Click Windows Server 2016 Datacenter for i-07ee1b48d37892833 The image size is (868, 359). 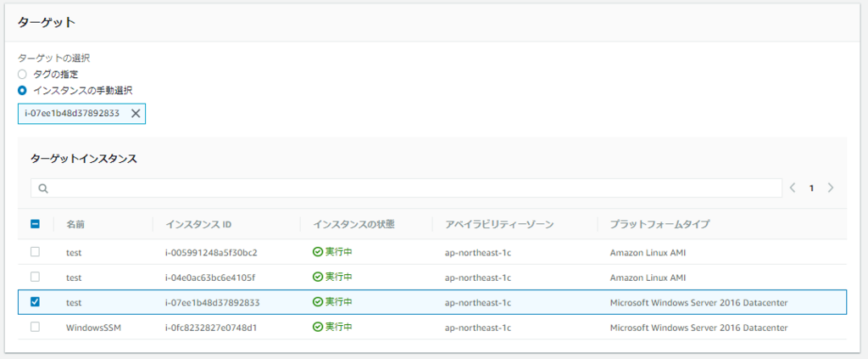click(698, 302)
